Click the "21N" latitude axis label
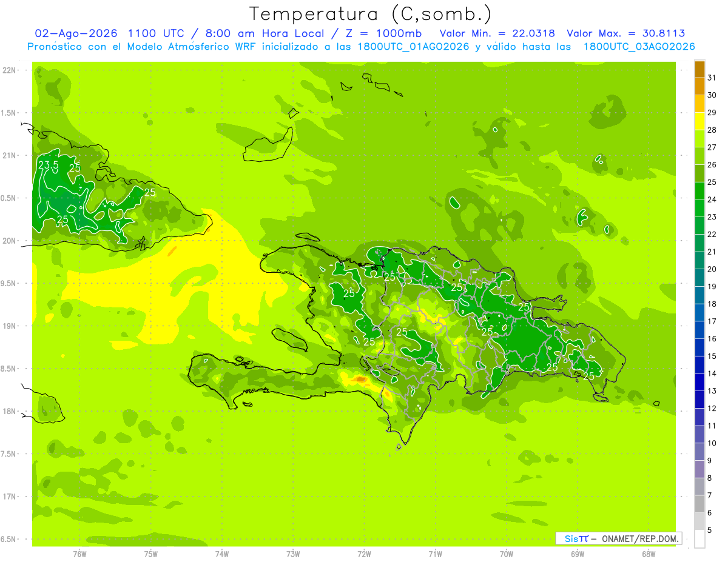 (x=9, y=155)
